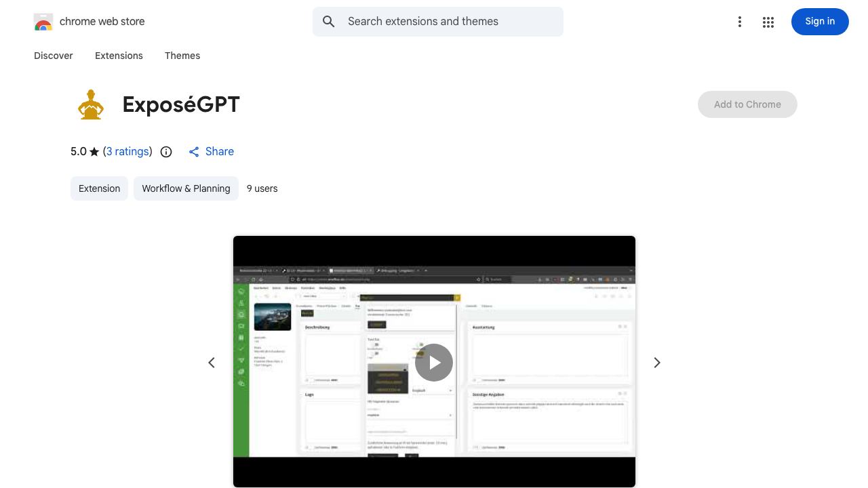Screen dimensions: 868x488
Task: Open the Discover tab
Action: pyautogui.click(x=54, y=56)
